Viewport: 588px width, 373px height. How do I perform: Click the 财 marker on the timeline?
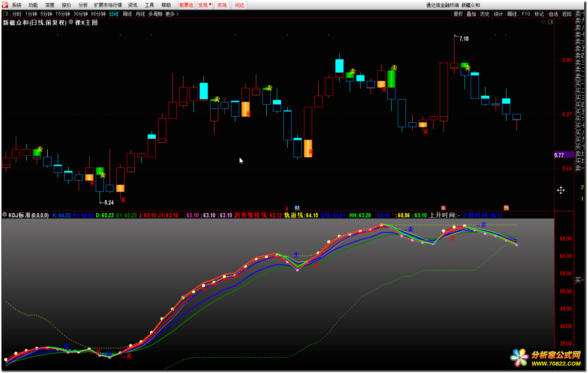(x=297, y=208)
